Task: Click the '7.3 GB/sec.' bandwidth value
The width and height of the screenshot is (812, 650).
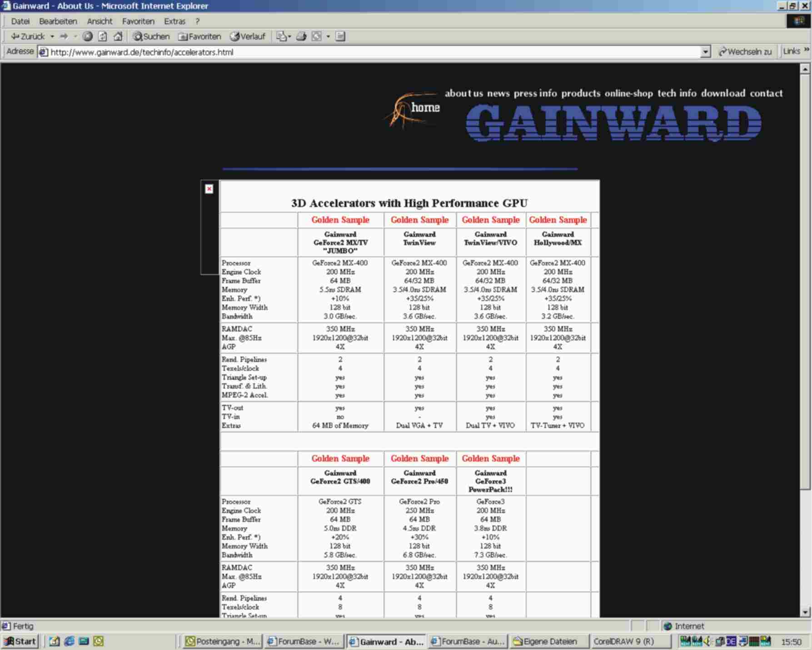Action: (x=490, y=555)
